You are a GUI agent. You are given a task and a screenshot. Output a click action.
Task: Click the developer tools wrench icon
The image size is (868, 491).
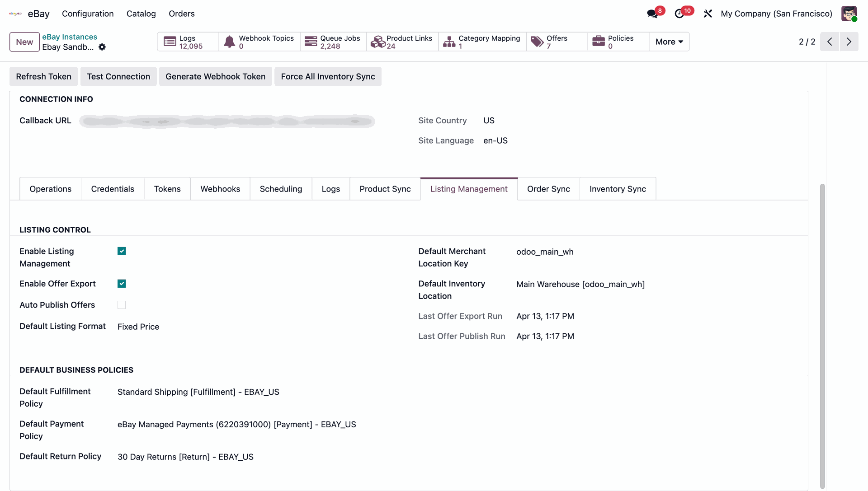coord(708,14)
